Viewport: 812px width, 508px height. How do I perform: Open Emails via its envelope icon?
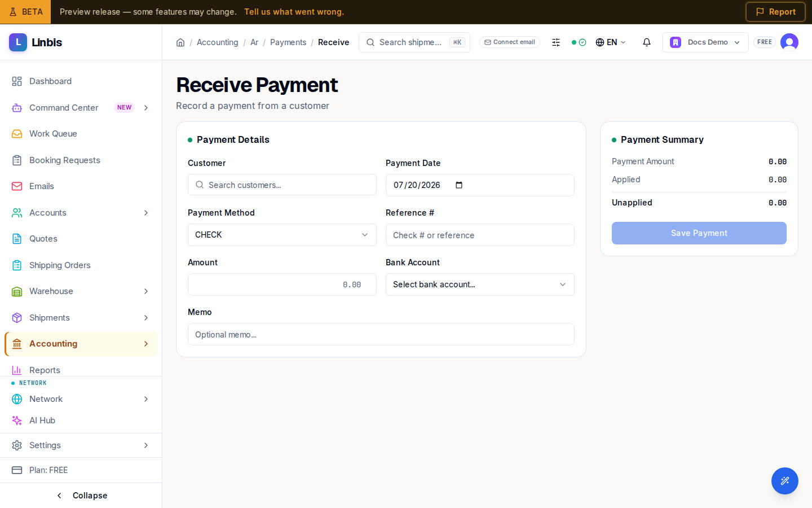coord(17,186)
